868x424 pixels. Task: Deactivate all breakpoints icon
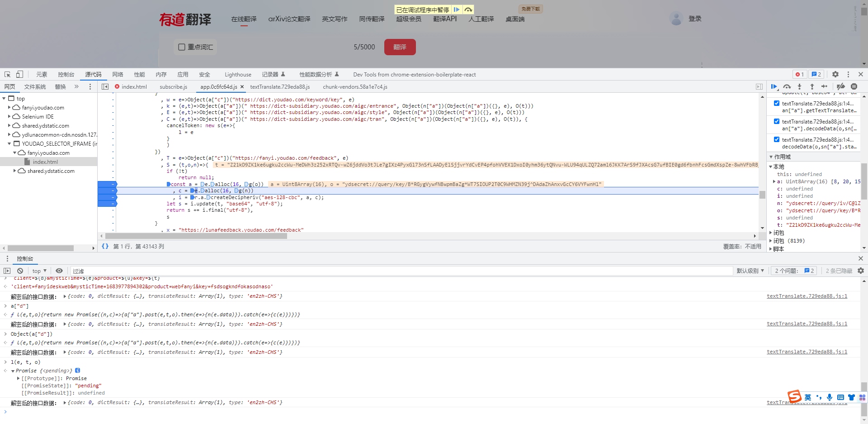click(841, 86)
